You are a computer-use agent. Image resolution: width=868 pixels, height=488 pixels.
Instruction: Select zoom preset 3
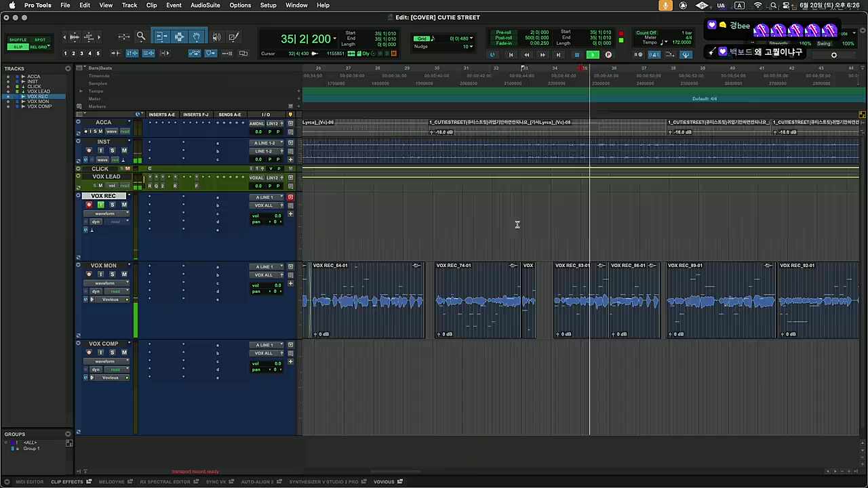pyautogui.click(x=81, y=54)
